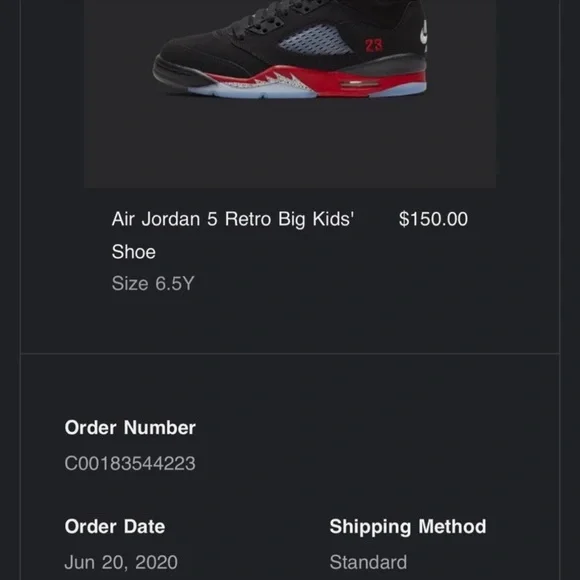Select the Jun 20, 2020 date

(121, 562)
